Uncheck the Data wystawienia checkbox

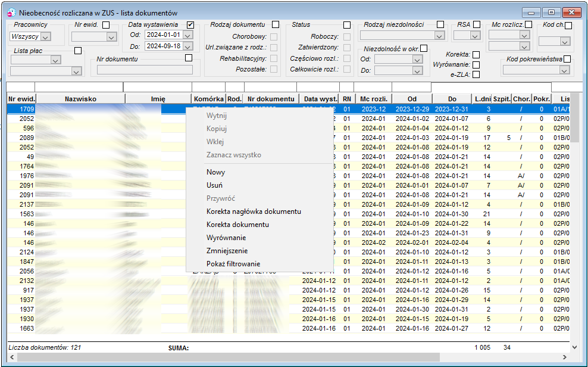[x=190, y=25]
